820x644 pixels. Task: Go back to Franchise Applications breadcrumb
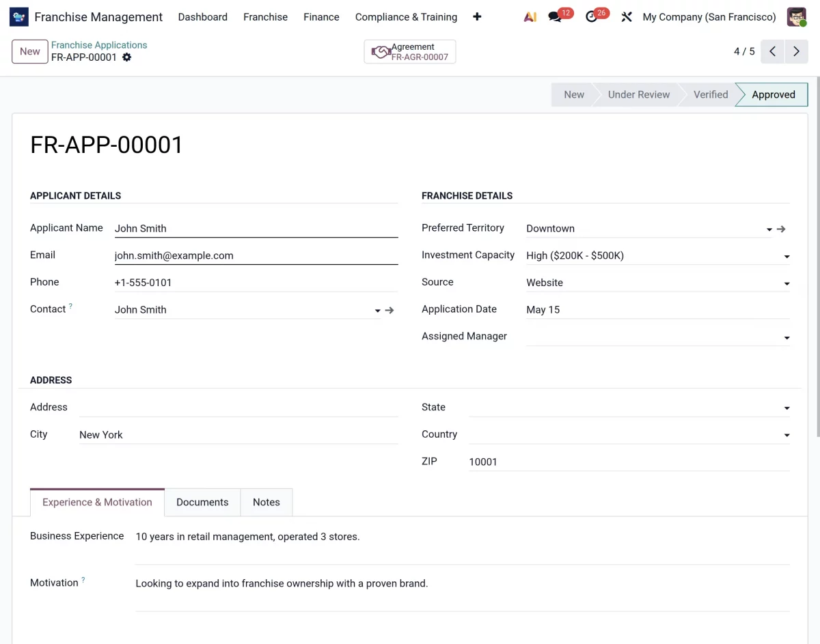[x=99, y=45]
